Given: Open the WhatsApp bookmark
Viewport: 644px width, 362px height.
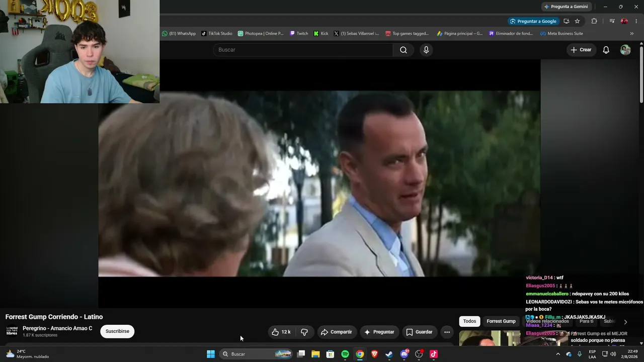Looking at the screenshot, I should click(179, 34).
